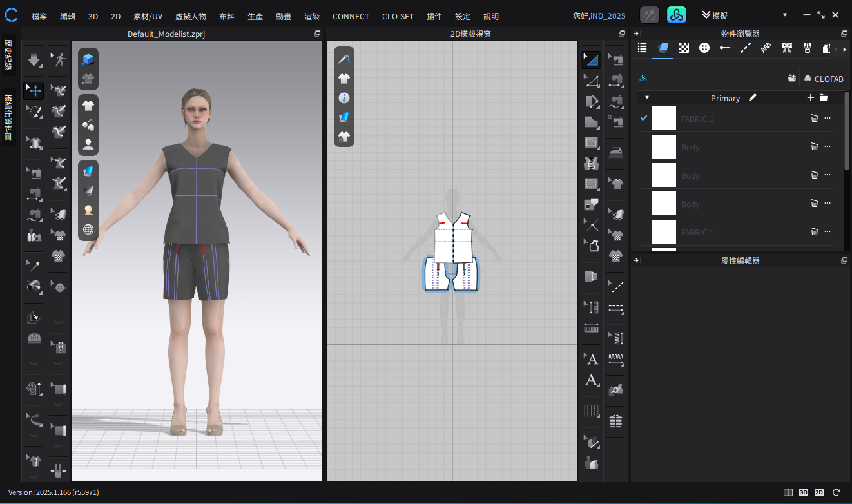Image resolution: width=852 pixels, height=504 pixels.
Task: Open more options for the first Body row
Action: (828, 146)
